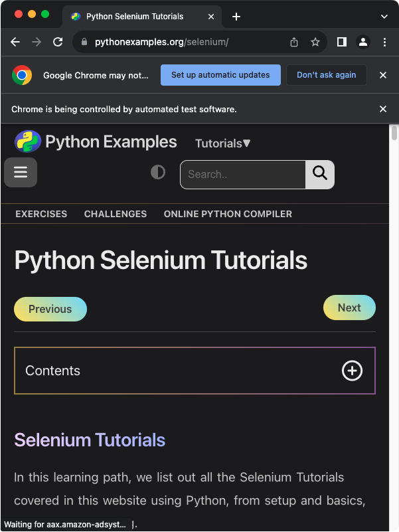
Task: Share this page via share icon
Action: [x=294, y=42]
